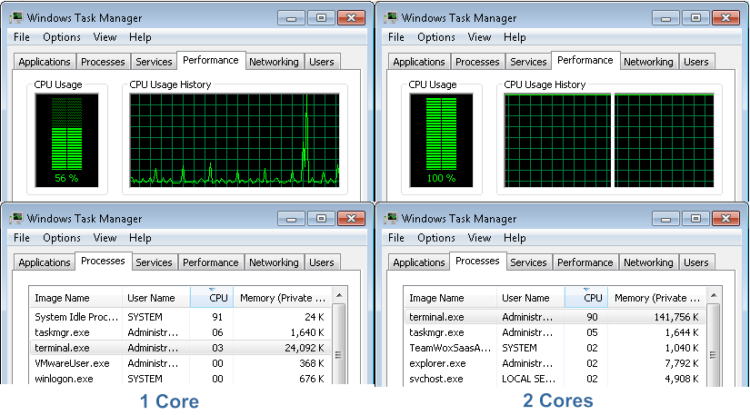Open Help menu in top-right Task Manager
This screenshot has width=750, height=415.
515,37
